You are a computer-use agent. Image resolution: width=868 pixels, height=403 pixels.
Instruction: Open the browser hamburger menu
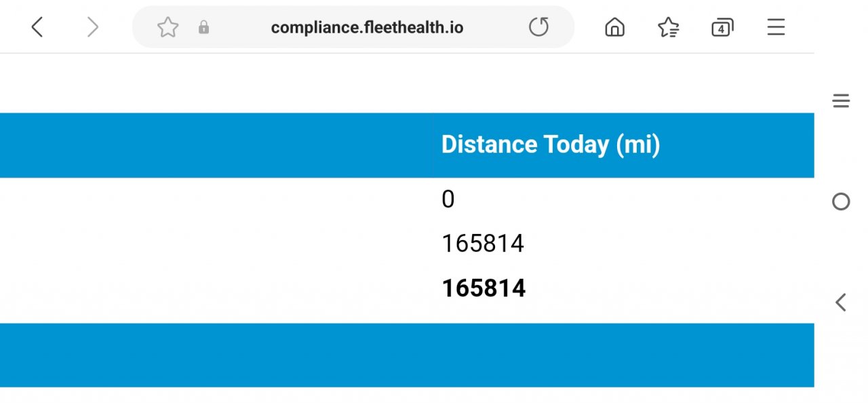tap(776, 27)
